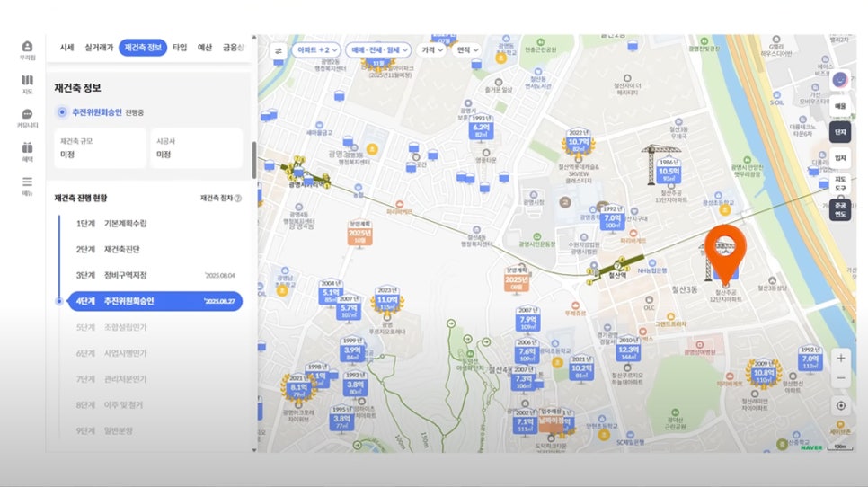
Task: Click the 지도 map icon in sidebar
Action: point(27,84)
